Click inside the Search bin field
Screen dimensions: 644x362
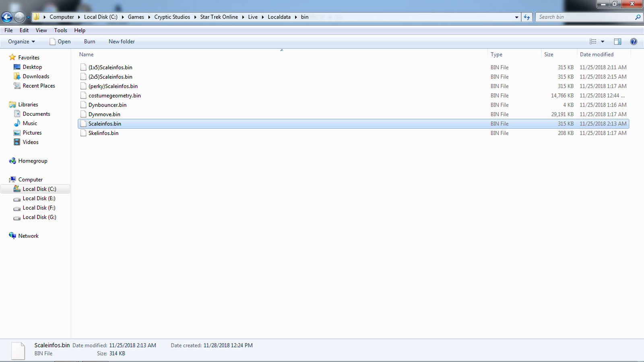(584, 17)
